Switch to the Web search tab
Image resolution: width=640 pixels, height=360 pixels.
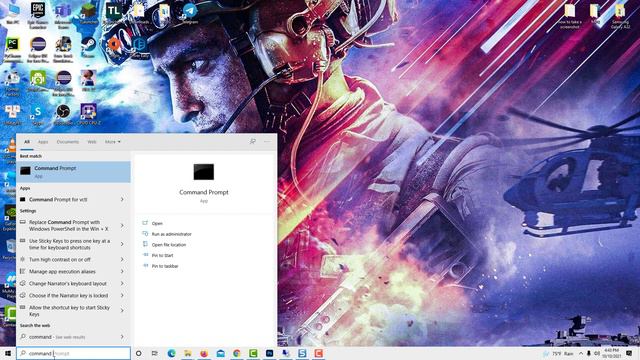coord(92,142)
